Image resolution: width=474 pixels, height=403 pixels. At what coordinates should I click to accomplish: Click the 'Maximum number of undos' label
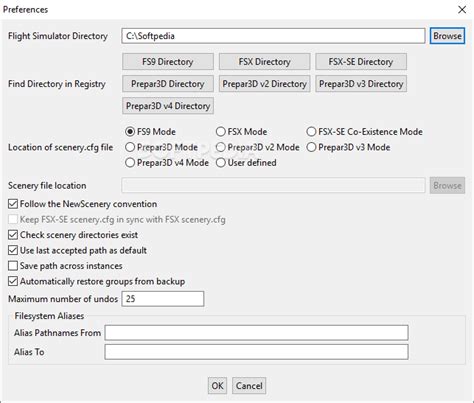[x=63, y=299]
